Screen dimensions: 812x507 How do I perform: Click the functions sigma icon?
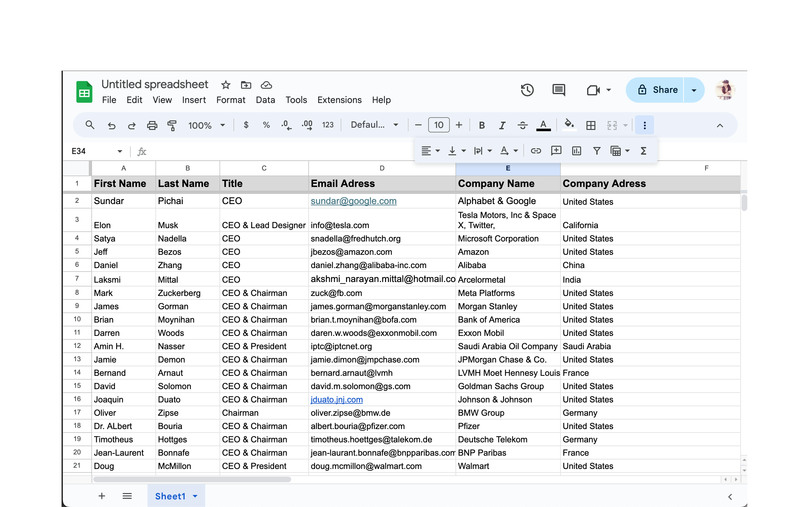click(x=643, y=151)
